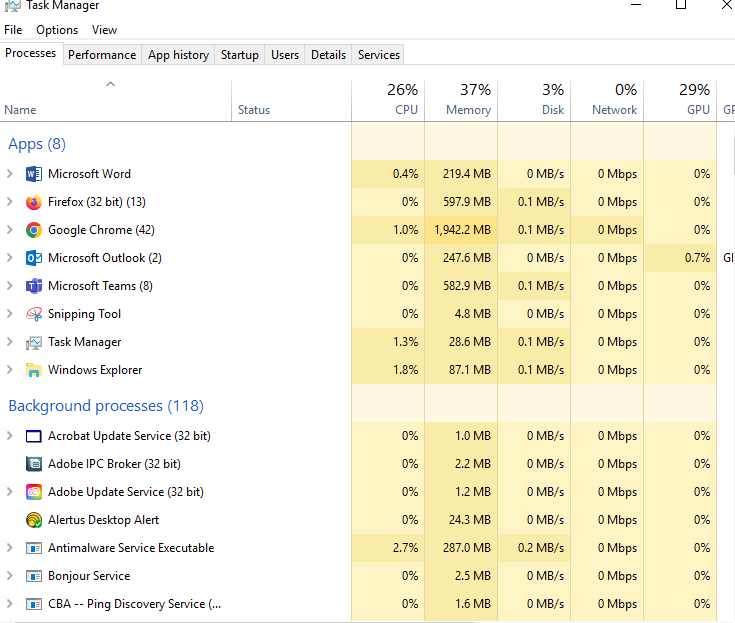This screenshot has width=735, height=623.
Task: Go to the Services tab
Action: tap(379, 55)
